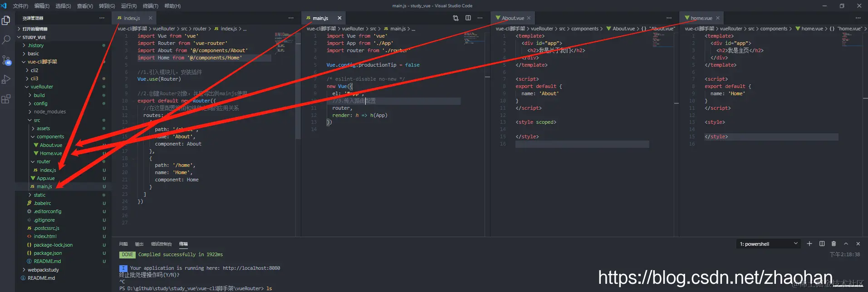Switch to the index.js editor tab
Viewport: 868px width, 292px height.
click(132, 18)
